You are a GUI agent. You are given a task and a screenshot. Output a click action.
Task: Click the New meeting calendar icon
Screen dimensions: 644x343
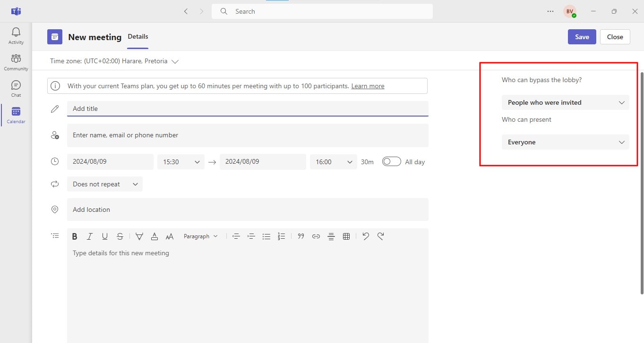pos(55,37)
